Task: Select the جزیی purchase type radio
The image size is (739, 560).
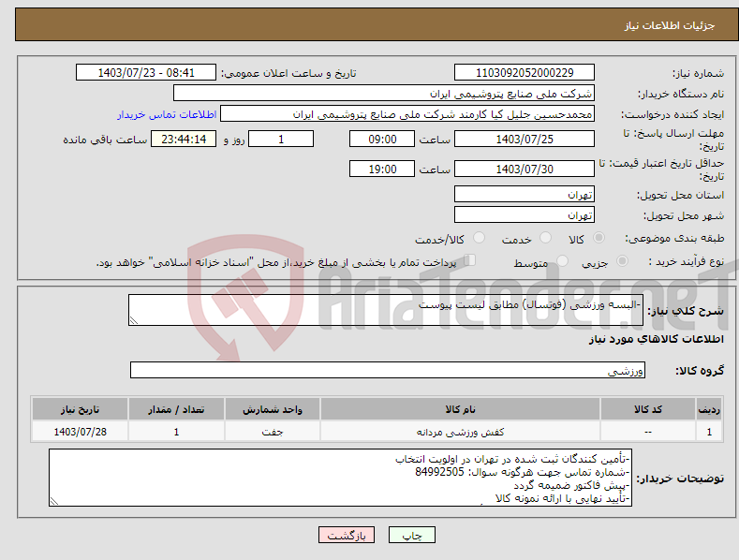Action: (x=622, y=260)
